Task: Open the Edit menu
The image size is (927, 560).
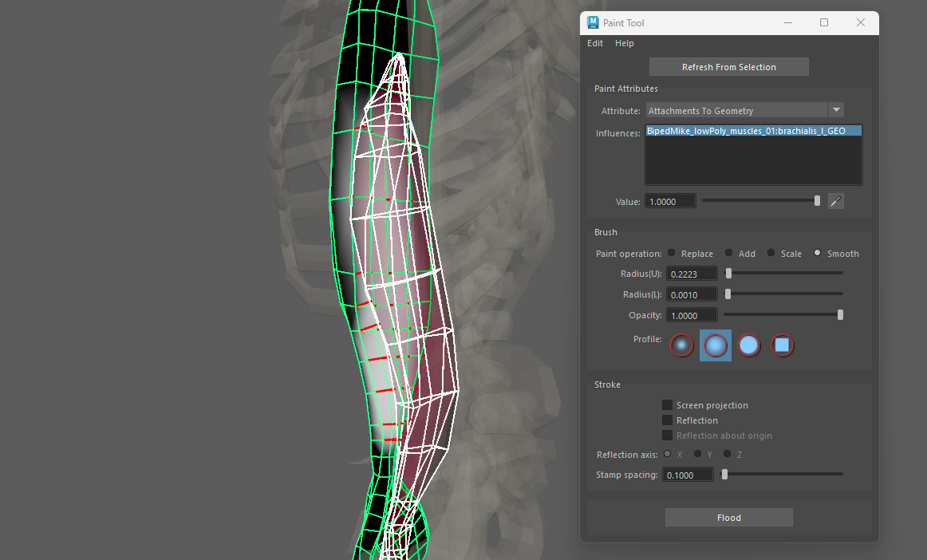Action: (x=595, y=43)
